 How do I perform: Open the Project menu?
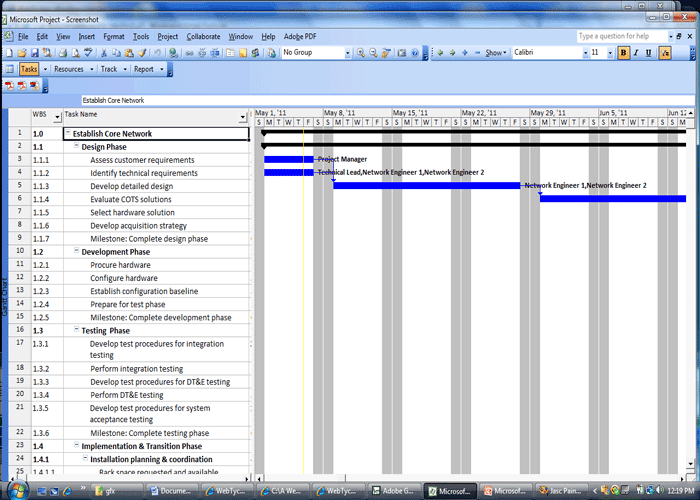[x=167, y=37]
